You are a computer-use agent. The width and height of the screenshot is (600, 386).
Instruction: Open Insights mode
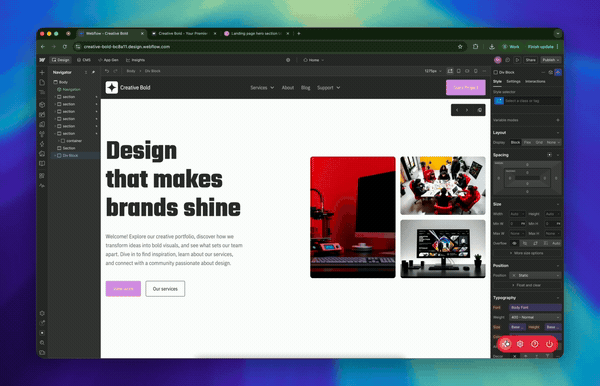pyautogui.click(x=135, y=60)
